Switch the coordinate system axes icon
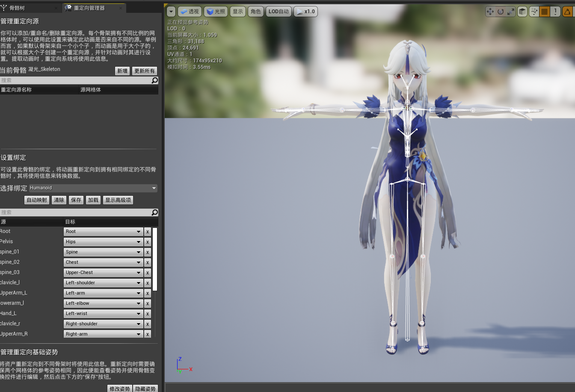575x392 pixels. coord(534,12)
